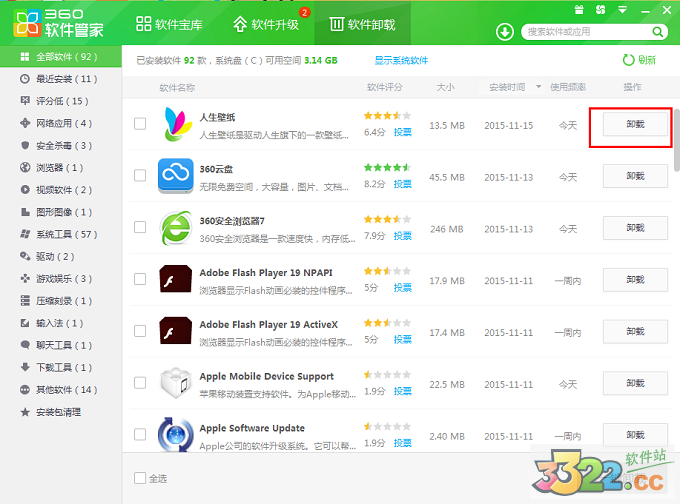This screenshot has height=504, width=680.
Task: Click the 360 软件管家 logo
Action: click(x=59, y=23)
